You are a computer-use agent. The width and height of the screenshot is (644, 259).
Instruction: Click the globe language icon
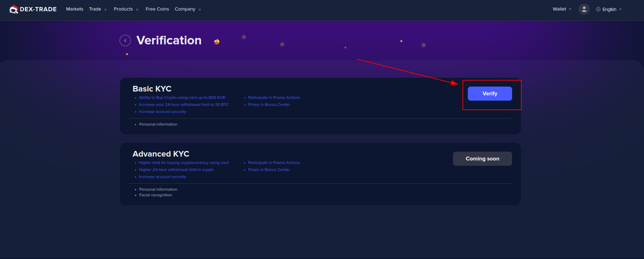pos(598,9)
